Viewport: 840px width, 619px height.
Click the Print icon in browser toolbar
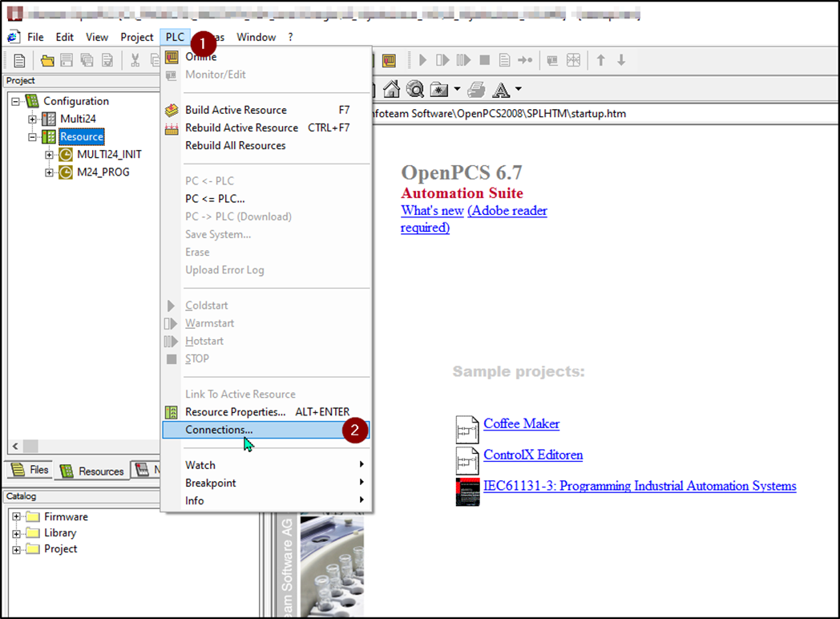click(476, 90)
